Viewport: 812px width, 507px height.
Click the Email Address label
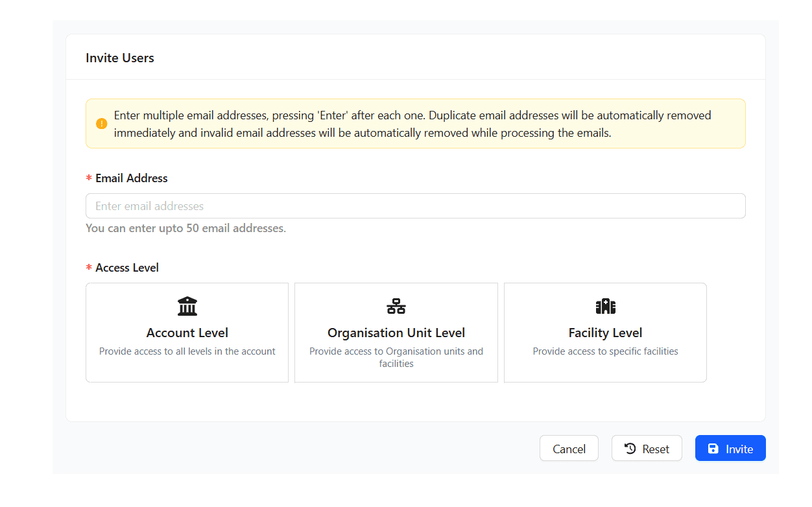coord(130,178)
